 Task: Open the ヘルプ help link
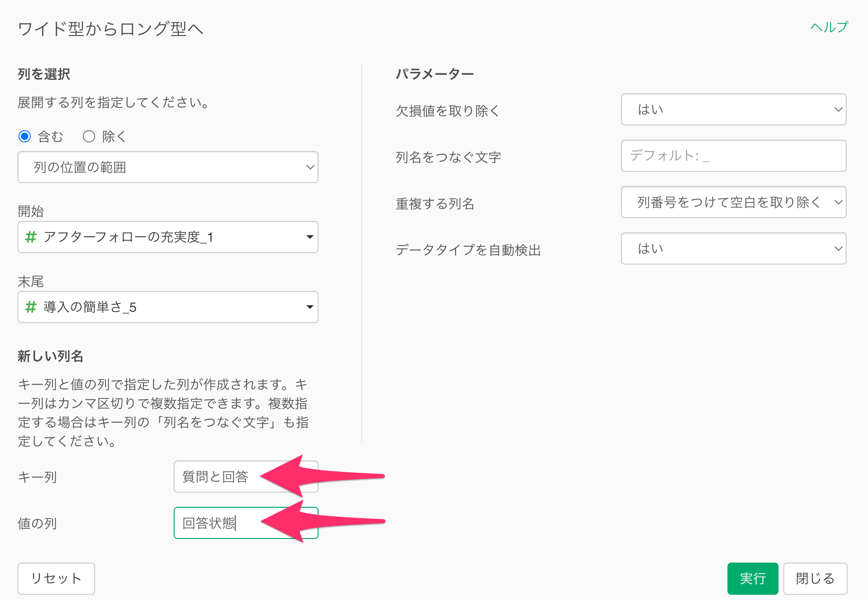(x=829, y=27)
